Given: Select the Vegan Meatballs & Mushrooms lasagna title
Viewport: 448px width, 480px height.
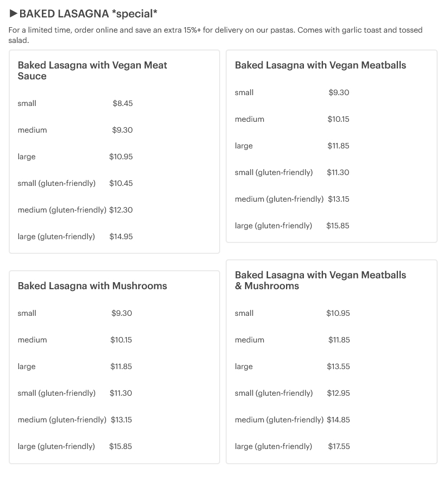Looking at the screenshot, I should [320, 280].
